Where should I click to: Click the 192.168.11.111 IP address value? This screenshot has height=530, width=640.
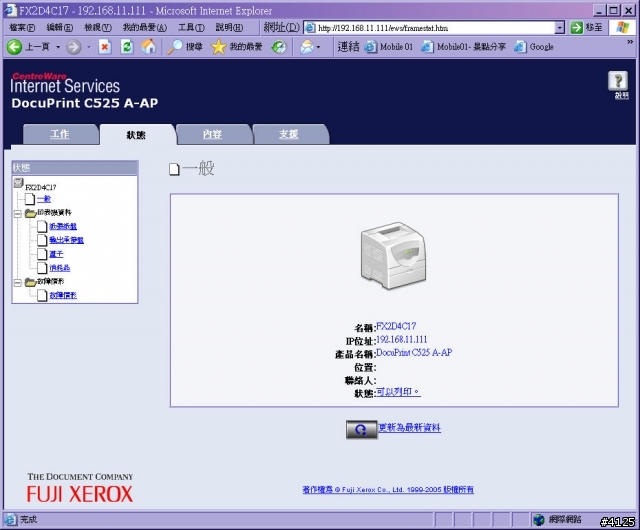(402, 339)
